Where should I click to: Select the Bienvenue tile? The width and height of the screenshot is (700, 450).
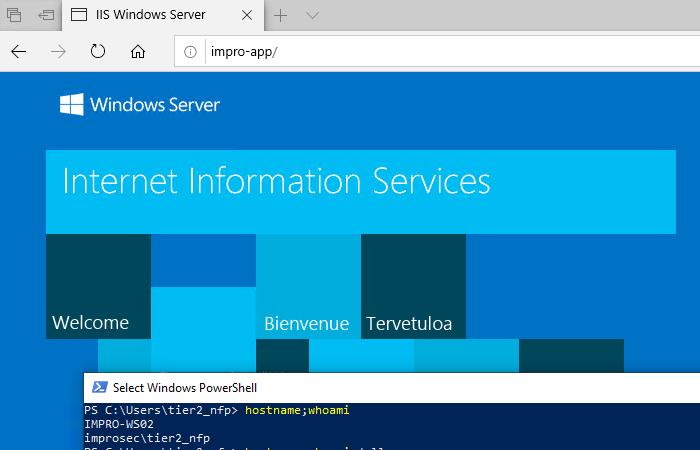point(308,286)
